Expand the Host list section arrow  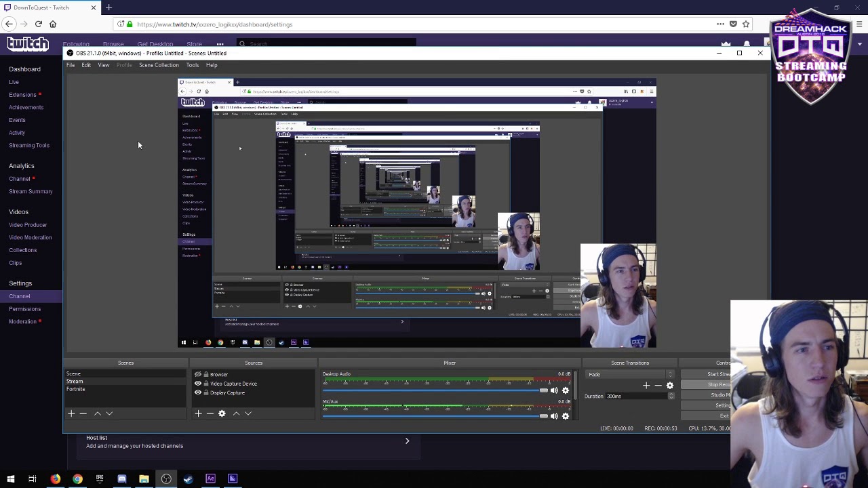click(407, 441)
